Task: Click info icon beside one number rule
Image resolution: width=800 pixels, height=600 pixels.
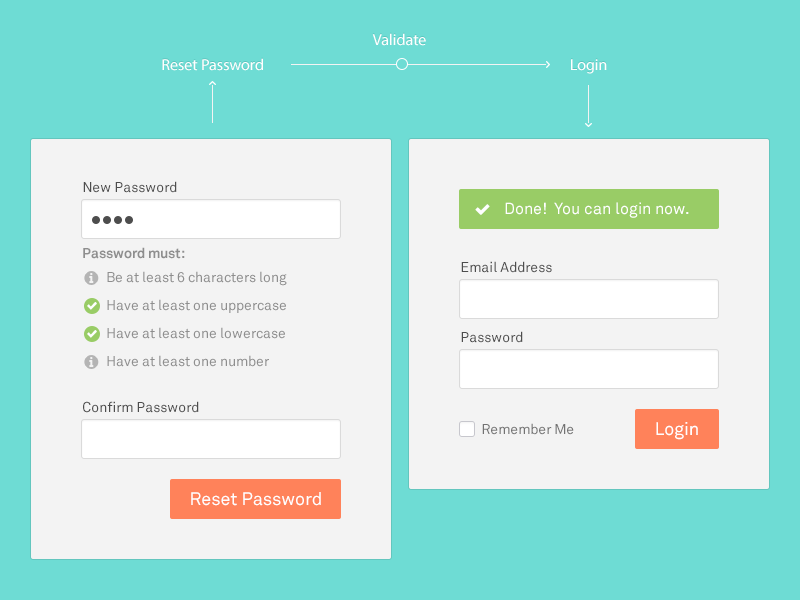Action: [91, 362]
